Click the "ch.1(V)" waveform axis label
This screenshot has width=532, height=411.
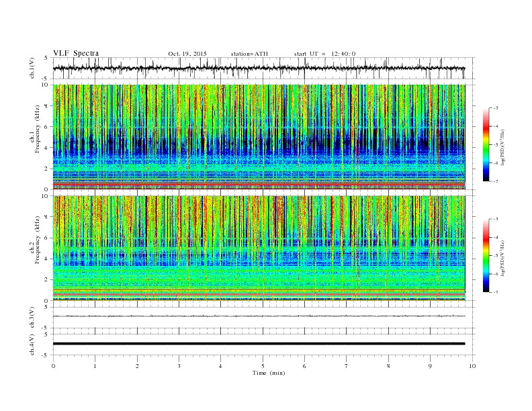click(32, 68)
